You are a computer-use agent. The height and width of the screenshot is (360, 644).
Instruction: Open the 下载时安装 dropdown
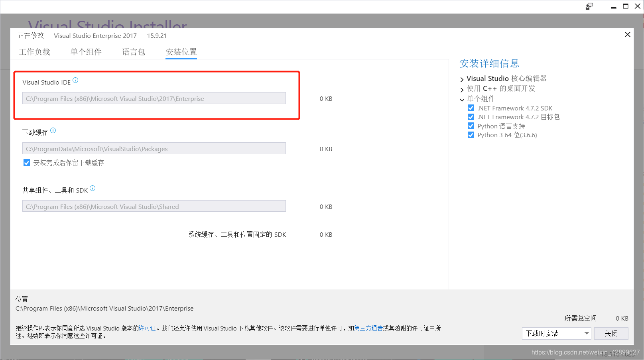click(x=556, y=333)
